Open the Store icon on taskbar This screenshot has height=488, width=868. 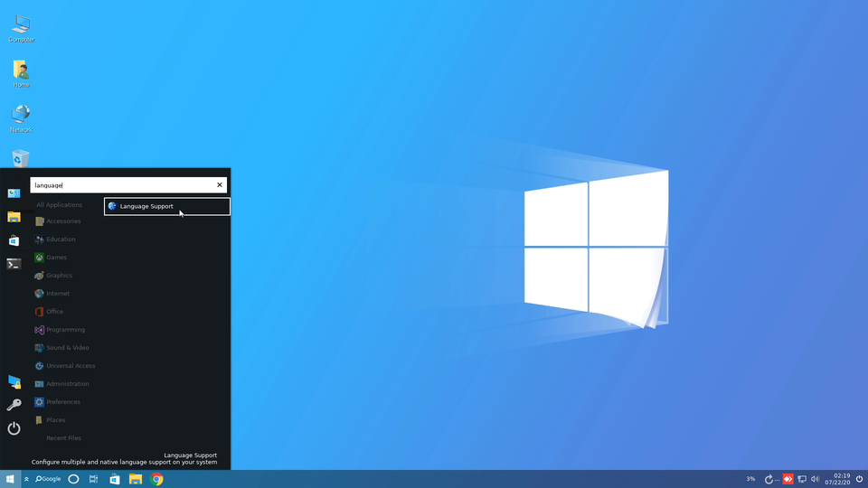click(x=115, y=479)
